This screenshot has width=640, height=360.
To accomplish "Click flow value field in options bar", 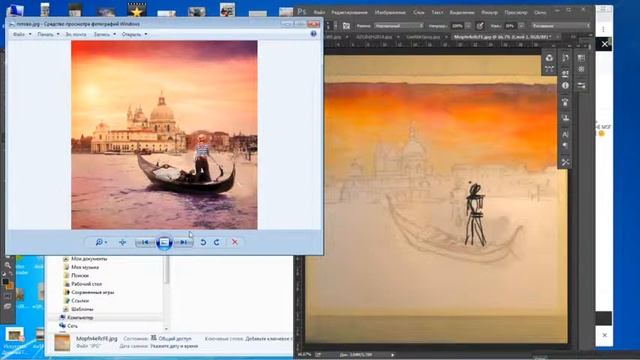I will point(509,26).
